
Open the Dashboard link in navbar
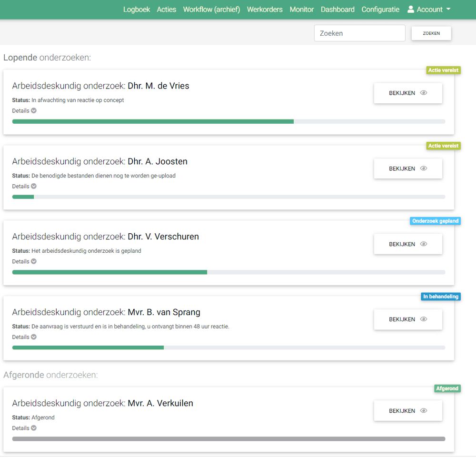pos(337,10)
